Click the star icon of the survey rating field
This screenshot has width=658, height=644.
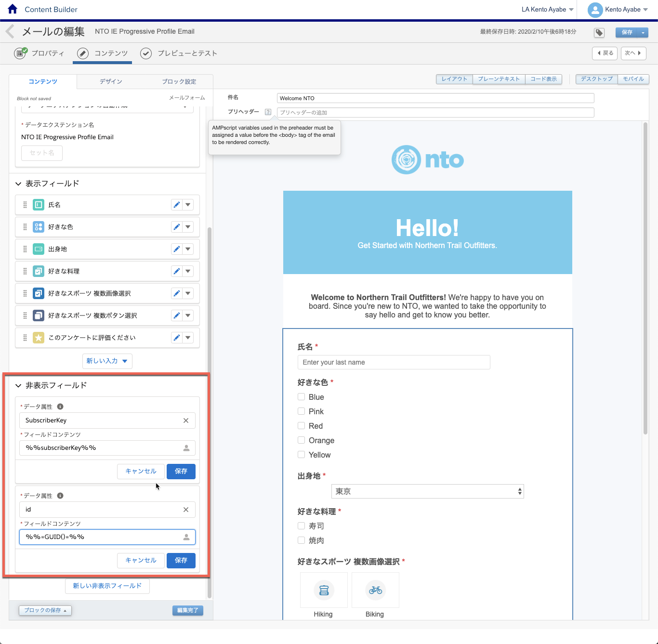point(39,338)
